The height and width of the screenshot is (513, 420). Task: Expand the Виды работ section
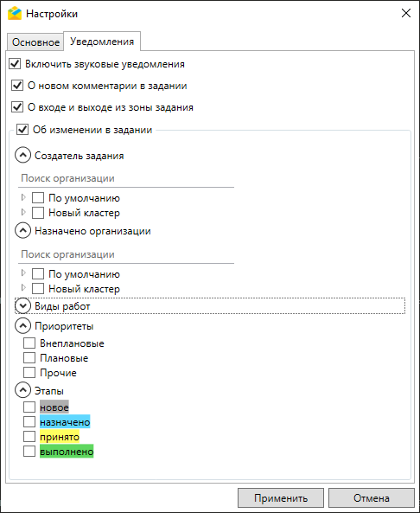pyautogui.click(x=22, y=306)
